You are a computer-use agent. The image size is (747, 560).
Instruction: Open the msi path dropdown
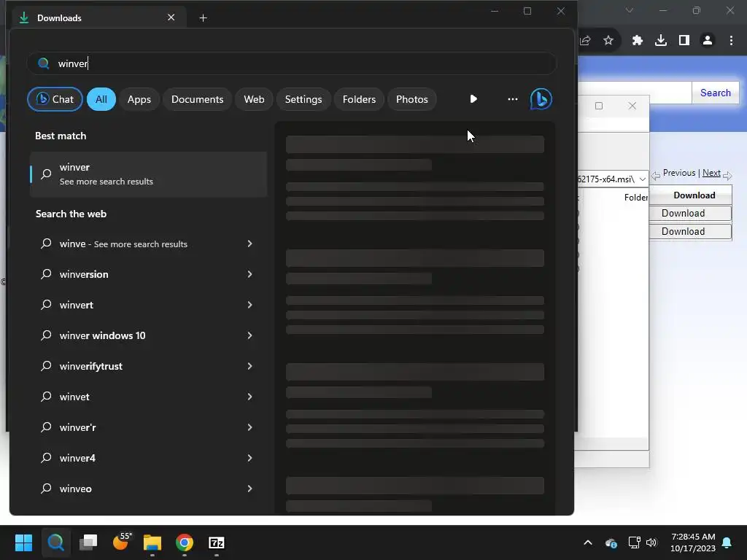pos(642,179)
